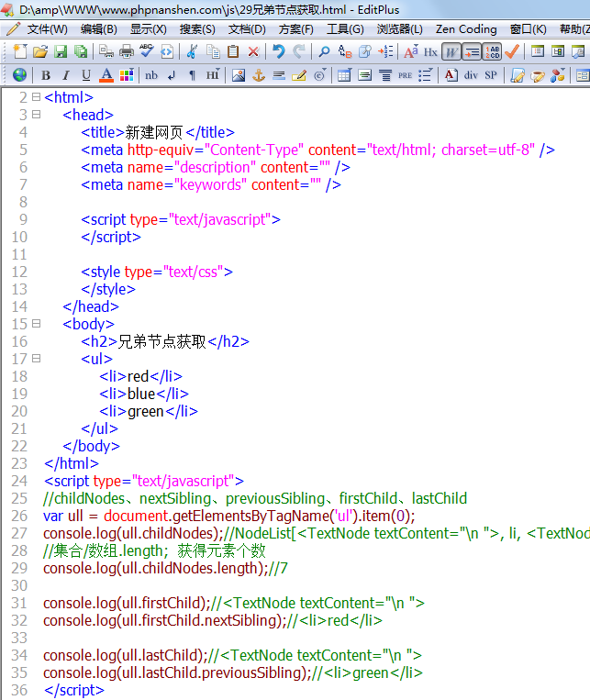
Task: Print the document via printer icon
Action: [127, 51]
